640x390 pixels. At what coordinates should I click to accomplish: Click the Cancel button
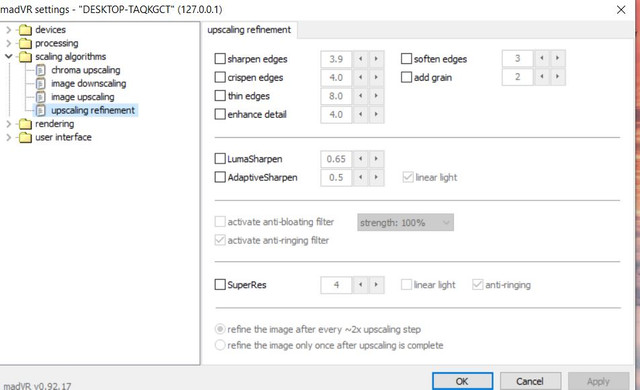[530, 381]
